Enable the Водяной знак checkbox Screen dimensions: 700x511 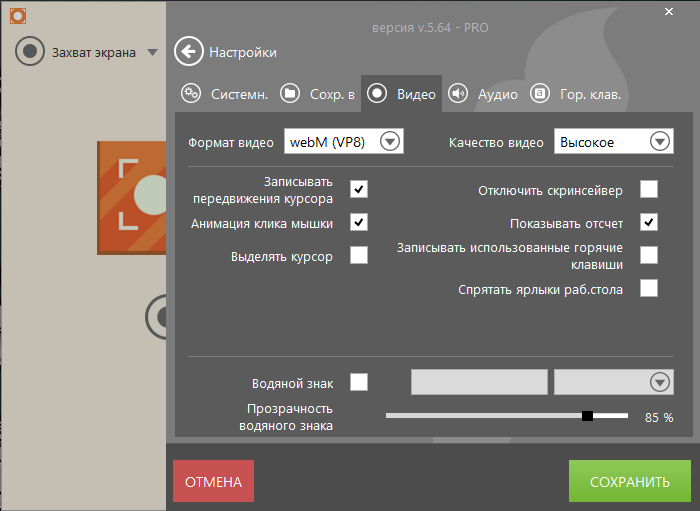coord(359,382)
